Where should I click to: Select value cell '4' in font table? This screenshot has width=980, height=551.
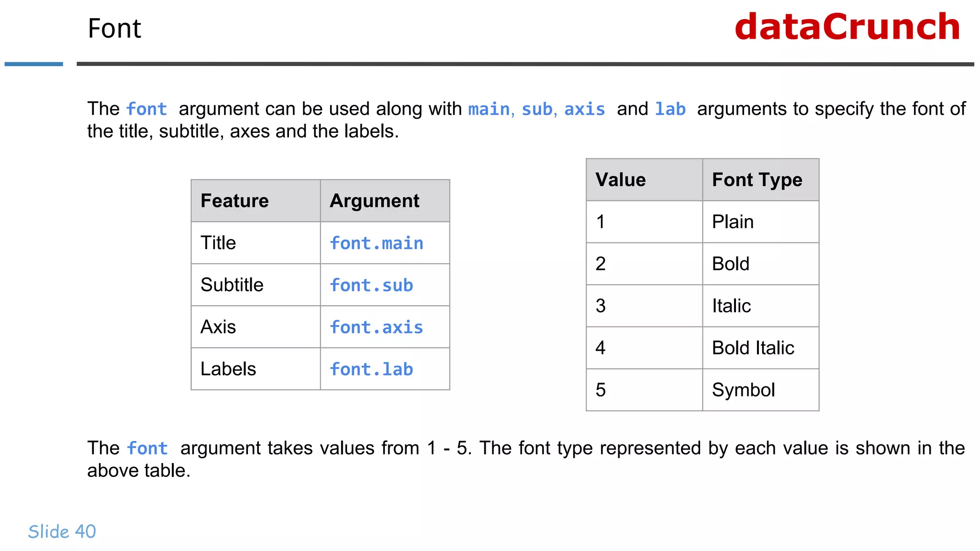coord(644,348)
